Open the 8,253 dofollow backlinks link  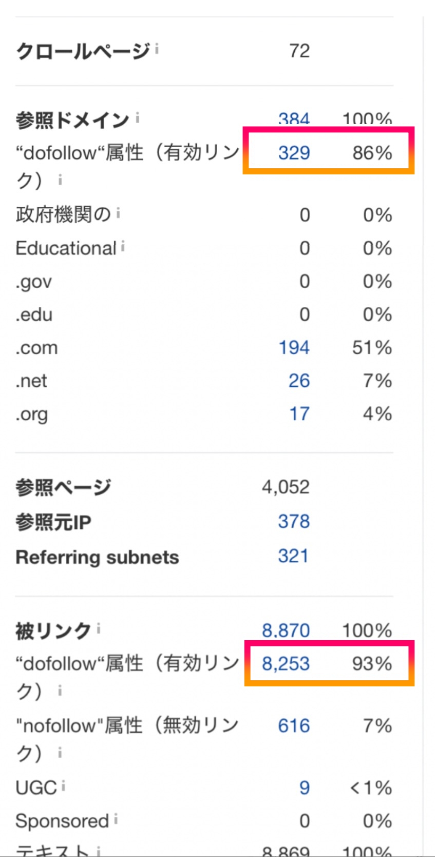pyautogui.click(x=286, y=663)
